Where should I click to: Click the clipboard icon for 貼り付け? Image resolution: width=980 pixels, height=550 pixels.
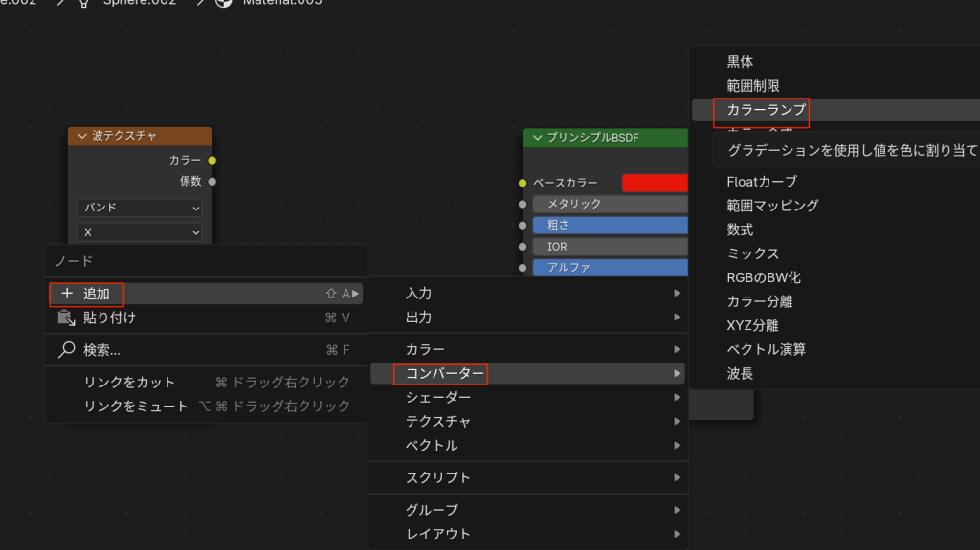(x=67, y=318)
